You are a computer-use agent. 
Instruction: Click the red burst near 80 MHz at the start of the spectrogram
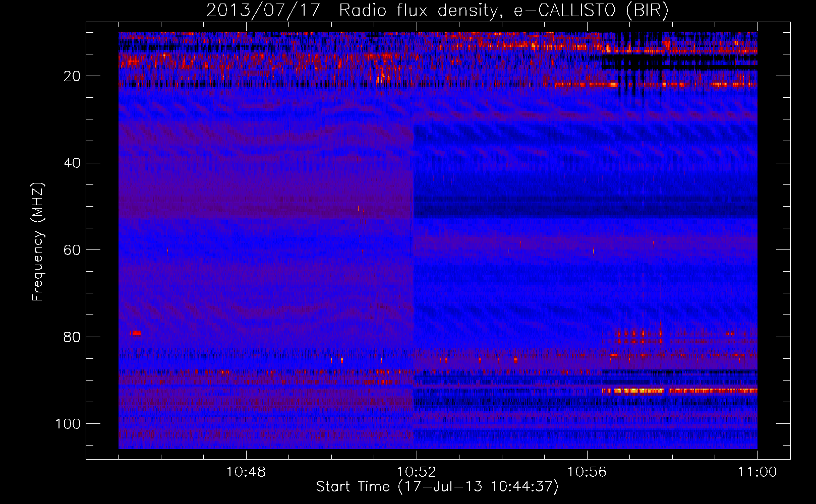pyautogui.click(x=135, y=333)
